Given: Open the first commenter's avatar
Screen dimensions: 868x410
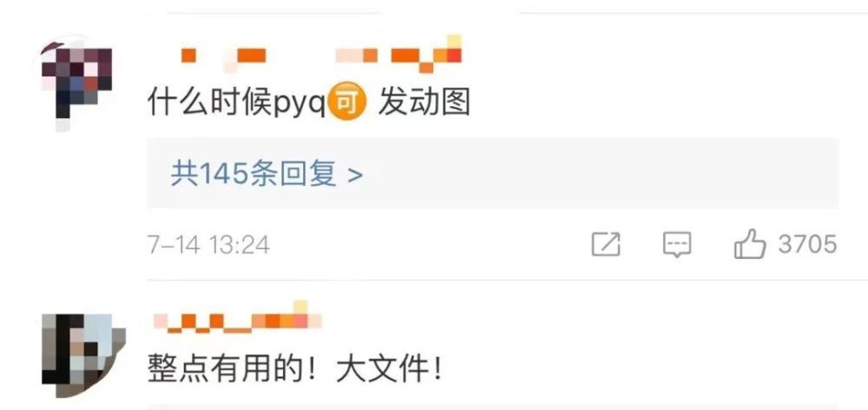Looking at the screenshot, I should pyautogui.click(x=76, y=83).
